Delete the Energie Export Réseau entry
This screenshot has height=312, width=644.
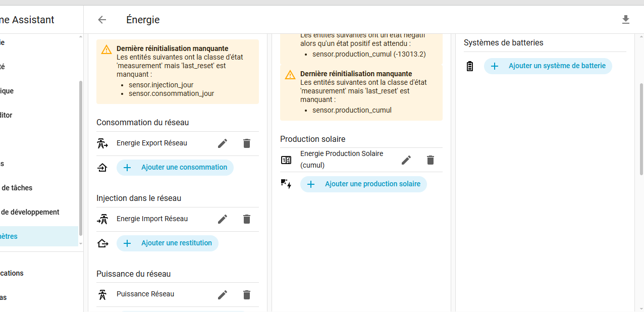point(247,143)
